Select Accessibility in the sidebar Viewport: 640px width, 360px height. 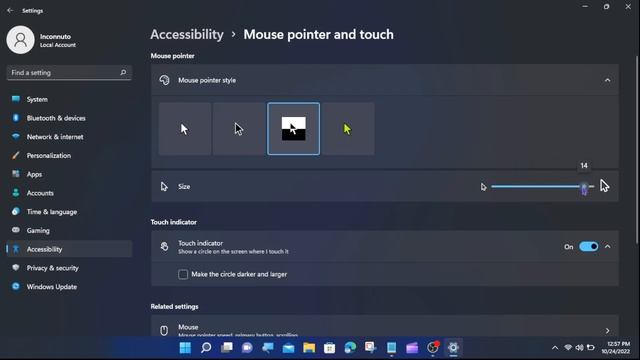(x=69, y=249)
